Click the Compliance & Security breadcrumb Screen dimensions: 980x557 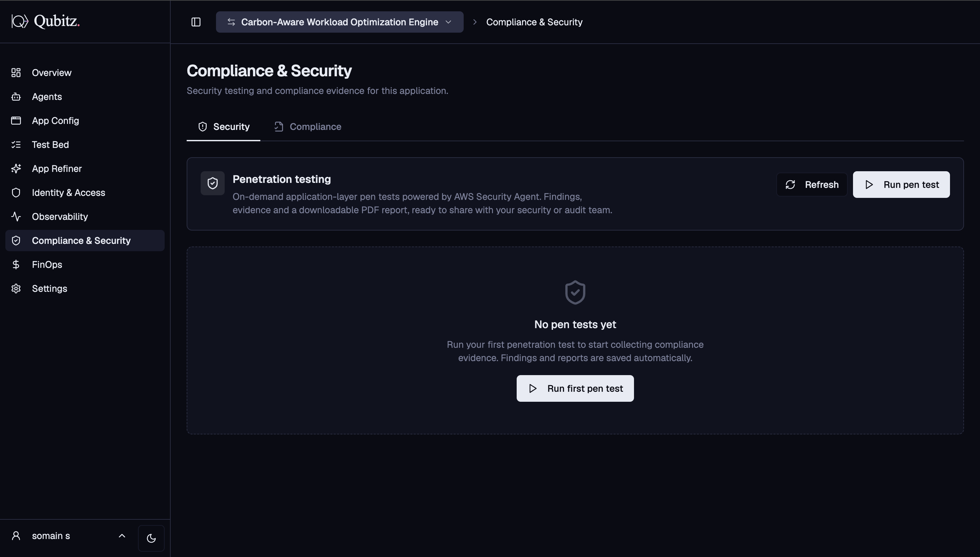534,22
